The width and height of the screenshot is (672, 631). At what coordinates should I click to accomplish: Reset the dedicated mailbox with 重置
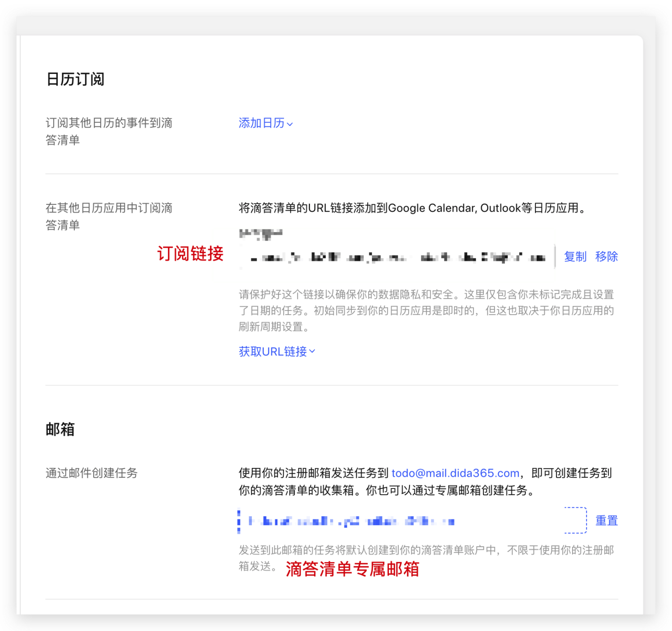pos(607,520)
